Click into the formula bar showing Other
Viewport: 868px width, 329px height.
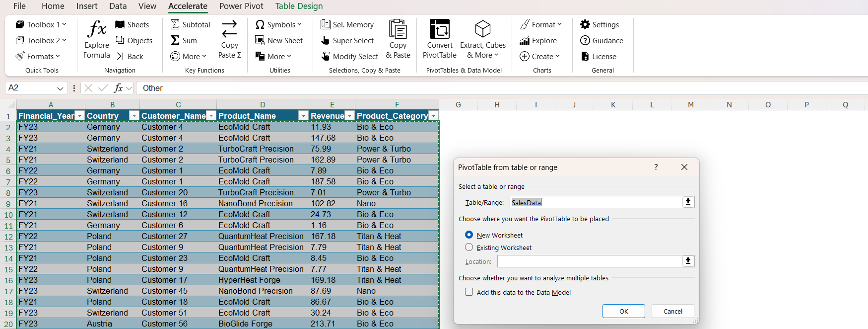point(501,88)
